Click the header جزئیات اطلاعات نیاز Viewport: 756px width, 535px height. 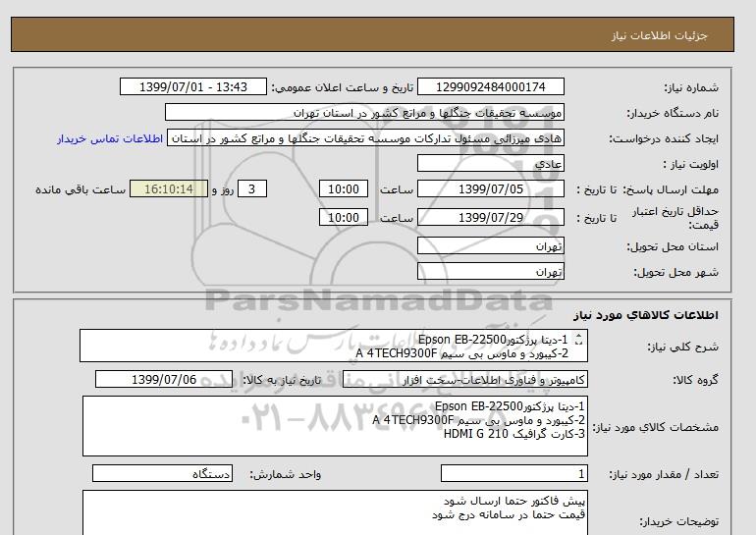659,36
